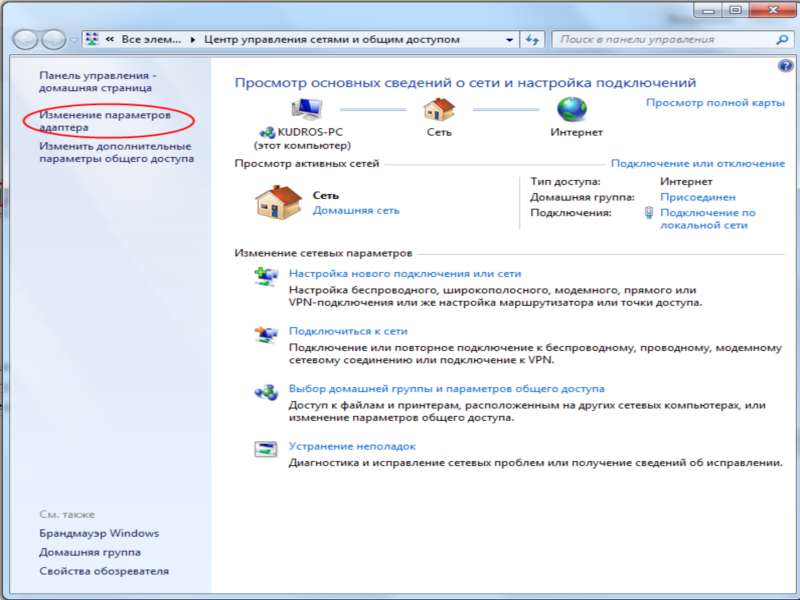Open the address bar history dropdown arrow
The width and height of the screenshot is (800, 600).
click(510, 40)
